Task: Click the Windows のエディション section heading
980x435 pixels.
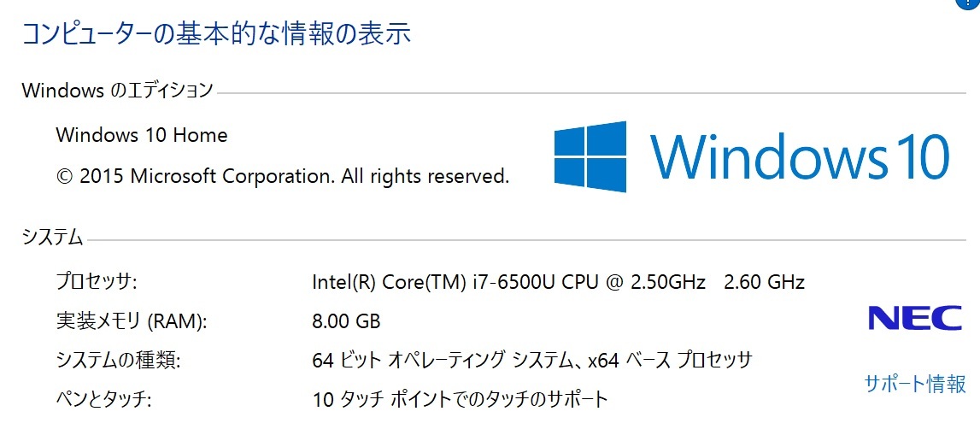Action: [x=118, y=91]
